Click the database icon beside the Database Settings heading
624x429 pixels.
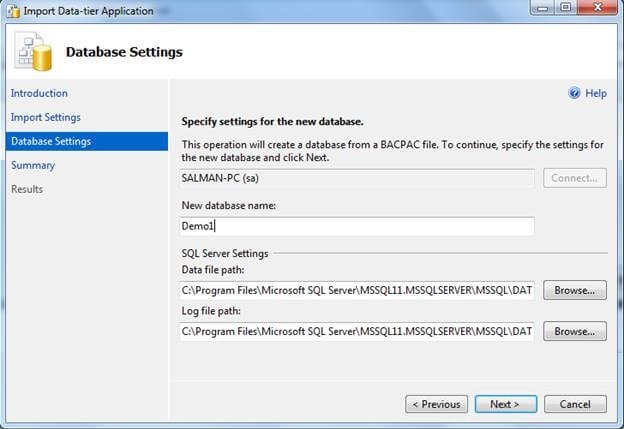[33, 52]
